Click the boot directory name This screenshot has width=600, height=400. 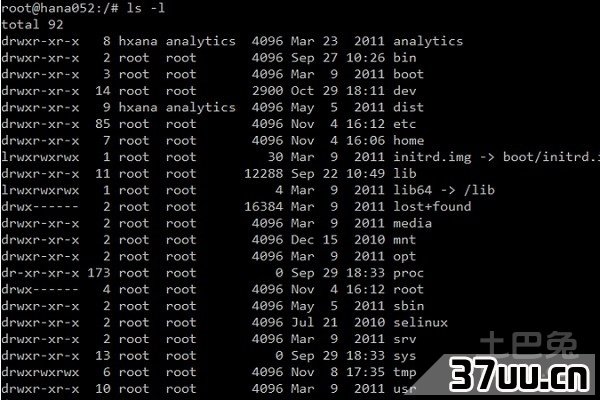click(408, 74)
